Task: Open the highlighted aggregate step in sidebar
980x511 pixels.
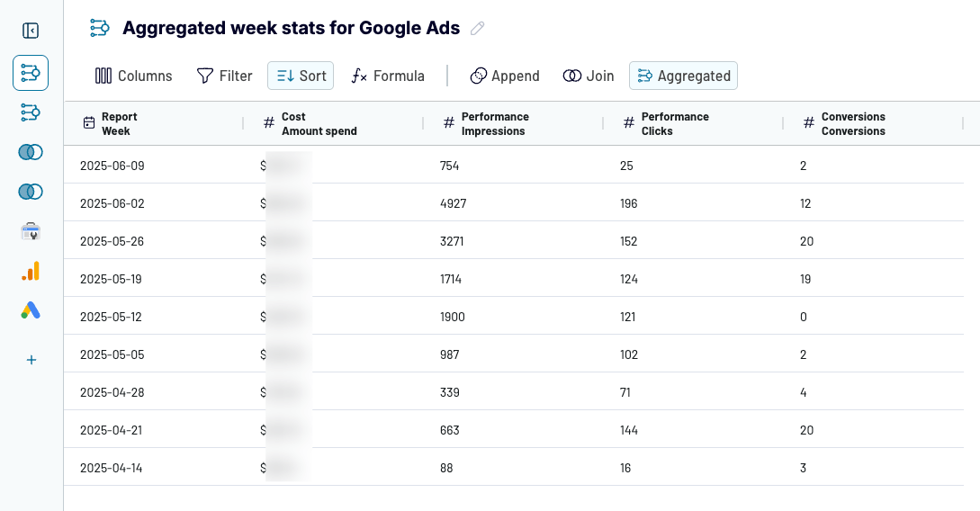Action: pyautogui.click(x=31, y=73)
